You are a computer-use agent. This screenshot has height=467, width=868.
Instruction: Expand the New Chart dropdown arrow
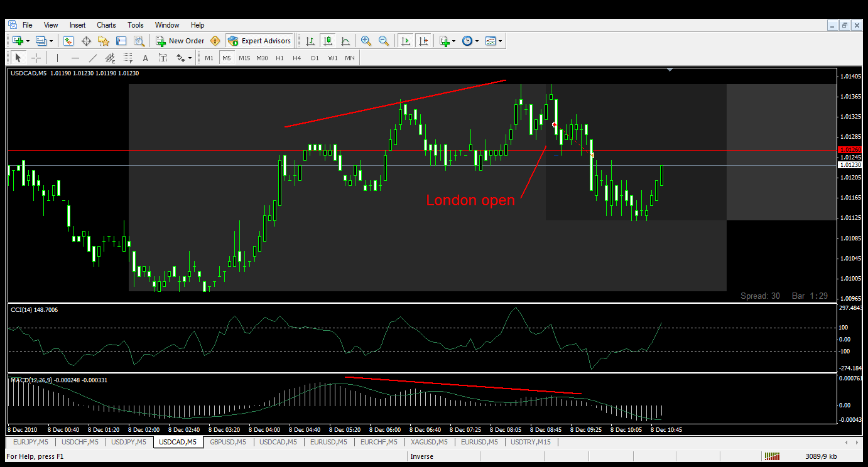(x=28, y=41)
